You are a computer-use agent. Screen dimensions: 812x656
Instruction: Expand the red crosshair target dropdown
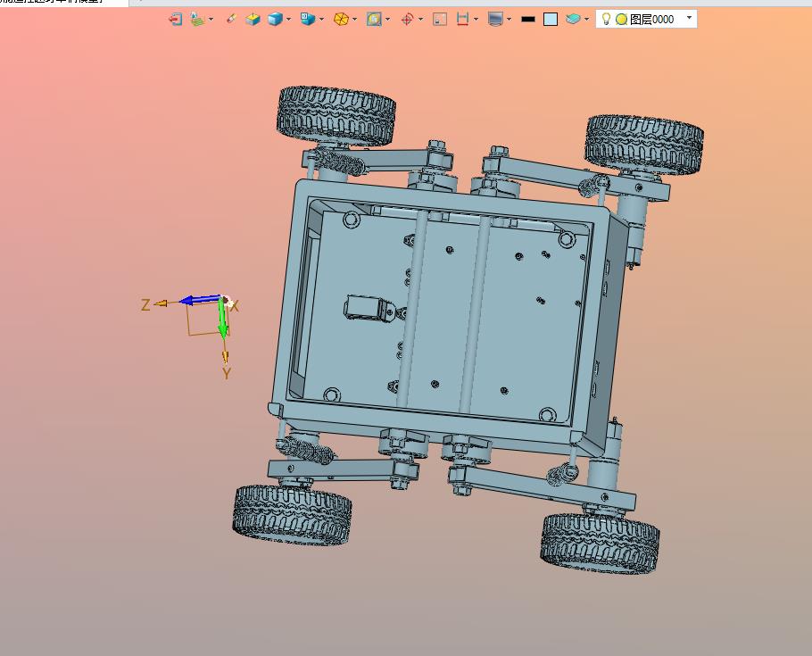coord(420,20)
